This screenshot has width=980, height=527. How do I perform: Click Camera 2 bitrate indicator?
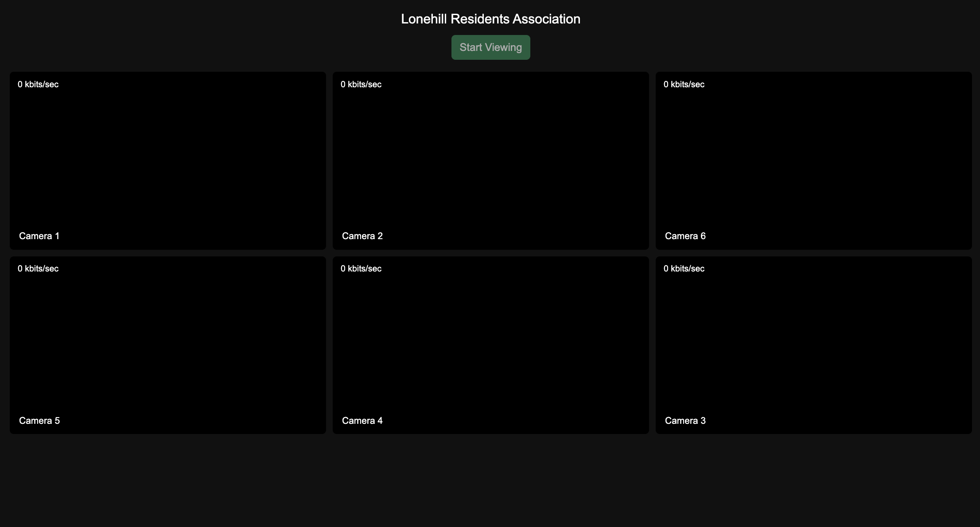pos(361,84)
